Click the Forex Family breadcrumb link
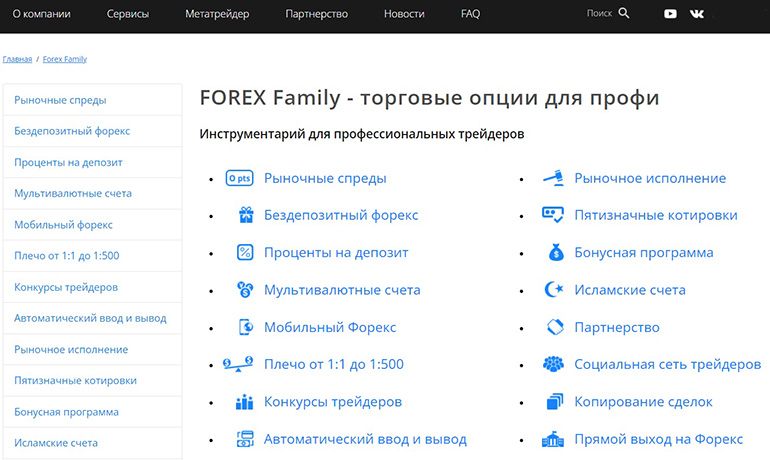Viewport: 770px width, 460px height. click(x=65, y=59)
